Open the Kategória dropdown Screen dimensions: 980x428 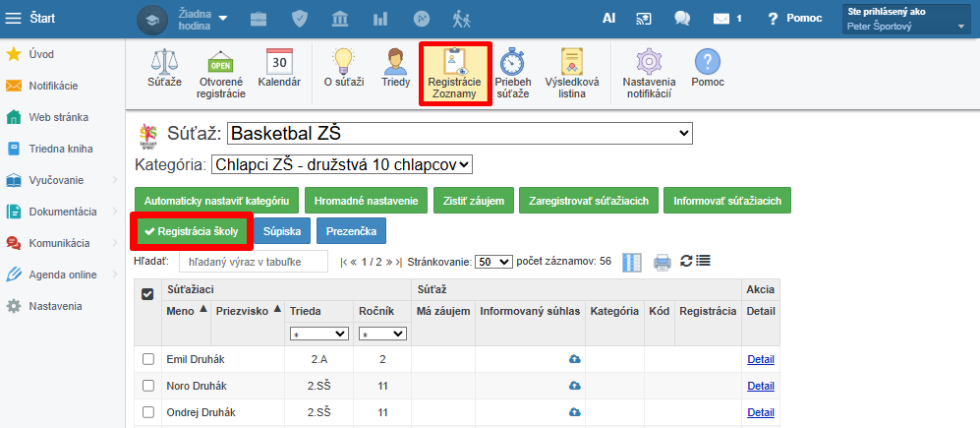click(342, 164)
